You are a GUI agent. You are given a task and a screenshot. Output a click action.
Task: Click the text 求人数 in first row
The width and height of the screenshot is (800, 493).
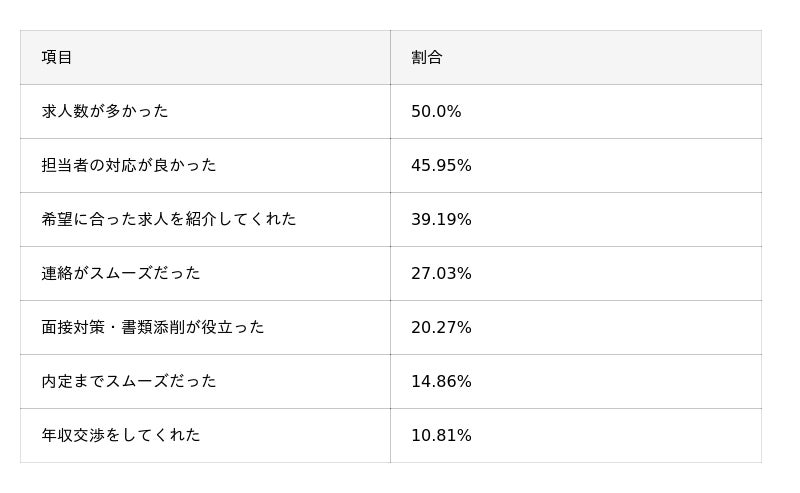coord(65,112)
